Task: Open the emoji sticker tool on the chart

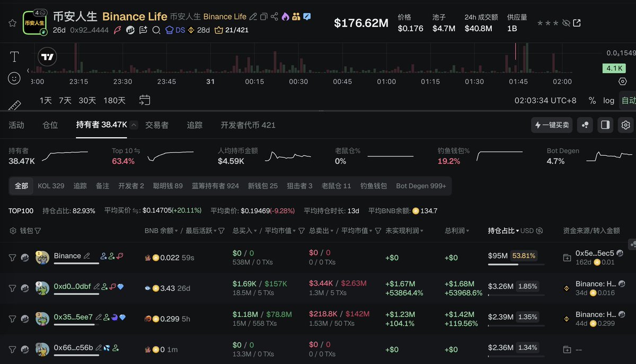Action: 14,78
